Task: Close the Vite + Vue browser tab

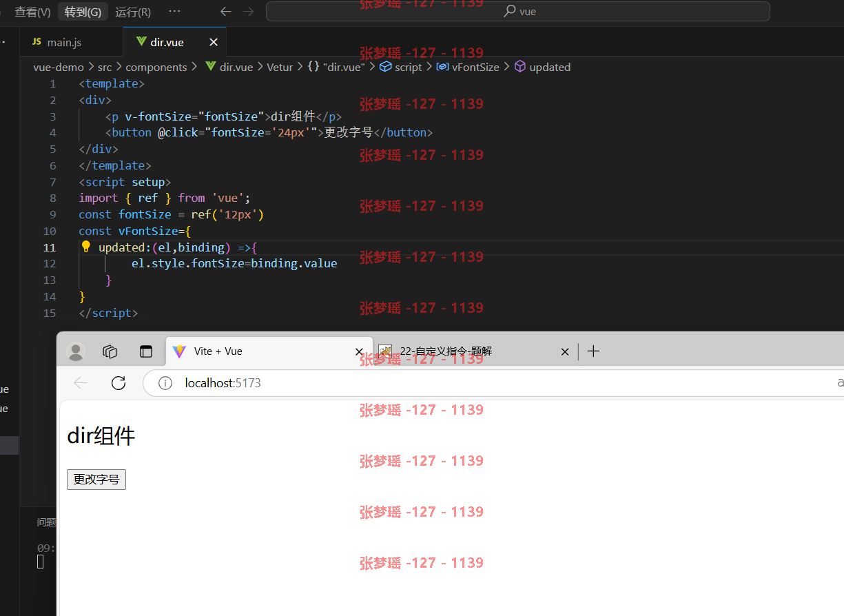Action: (359, 351)
